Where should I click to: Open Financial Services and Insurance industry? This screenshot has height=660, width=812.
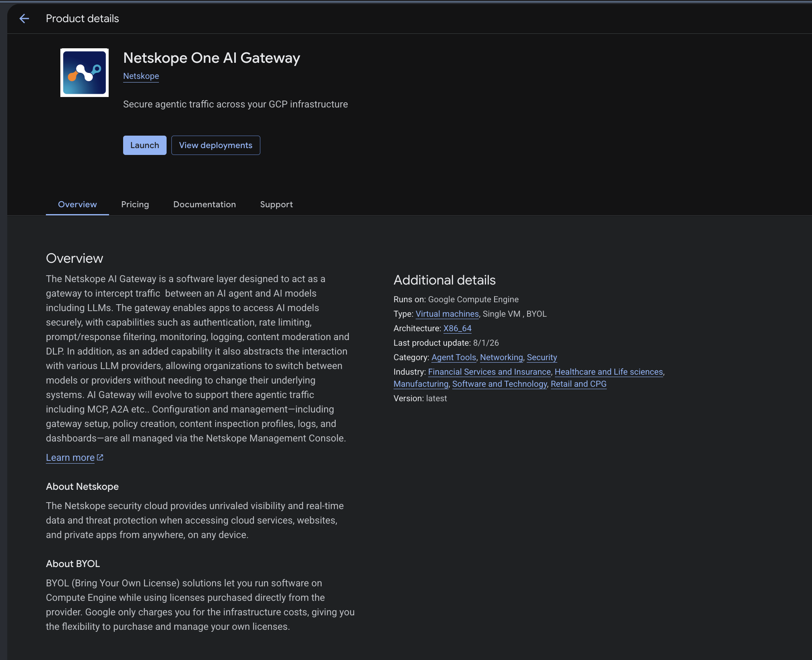click(489, 372)
